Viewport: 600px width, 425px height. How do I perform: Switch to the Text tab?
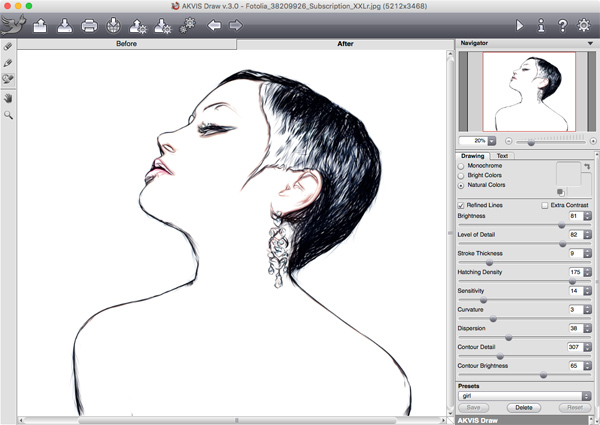(x=502, y=156)
